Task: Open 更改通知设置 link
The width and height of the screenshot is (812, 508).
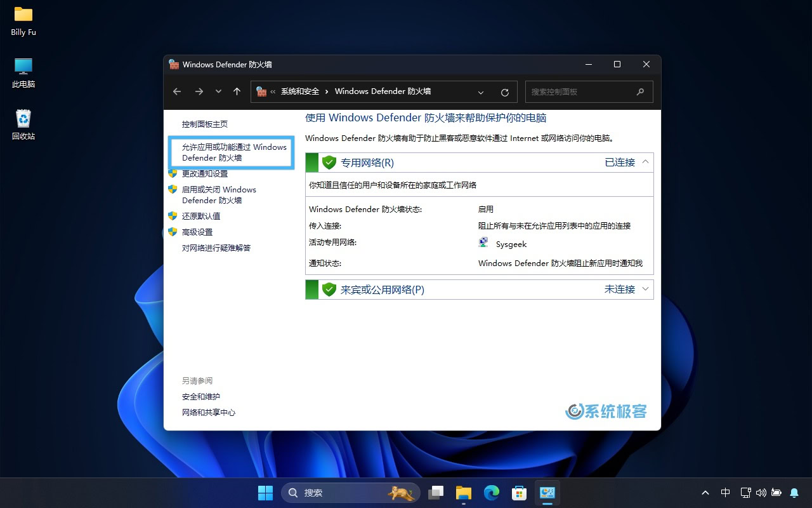Action: (x=204, y=173)
